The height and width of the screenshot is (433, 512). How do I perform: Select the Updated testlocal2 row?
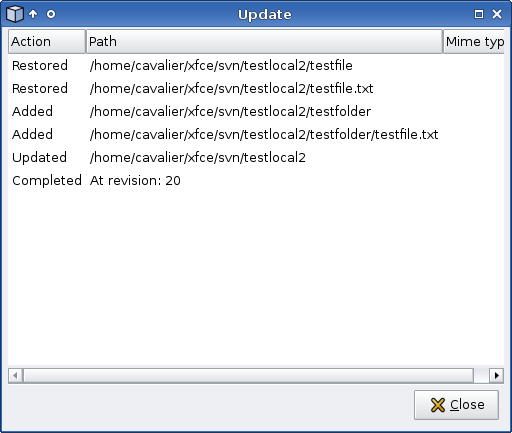[x=256, y=157]
